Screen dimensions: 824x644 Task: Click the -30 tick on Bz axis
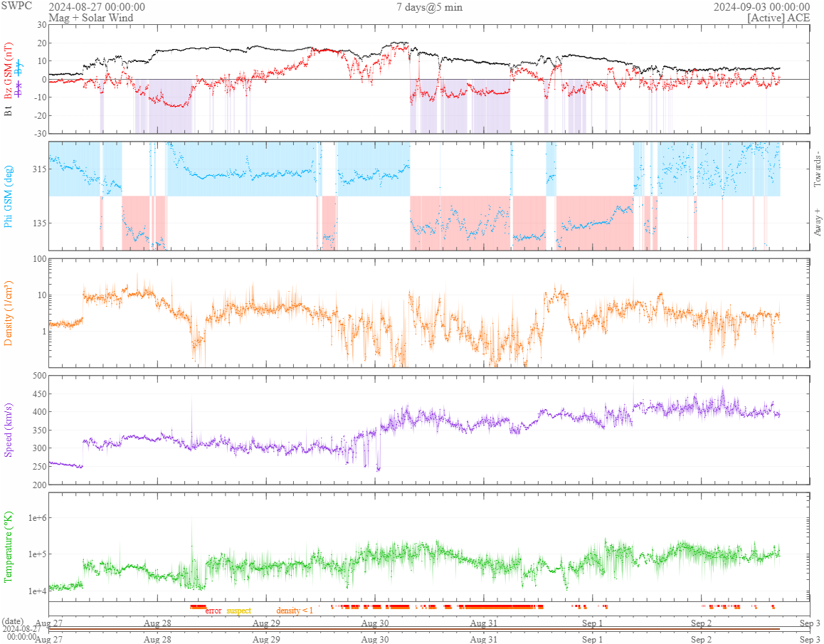[41, 134]
